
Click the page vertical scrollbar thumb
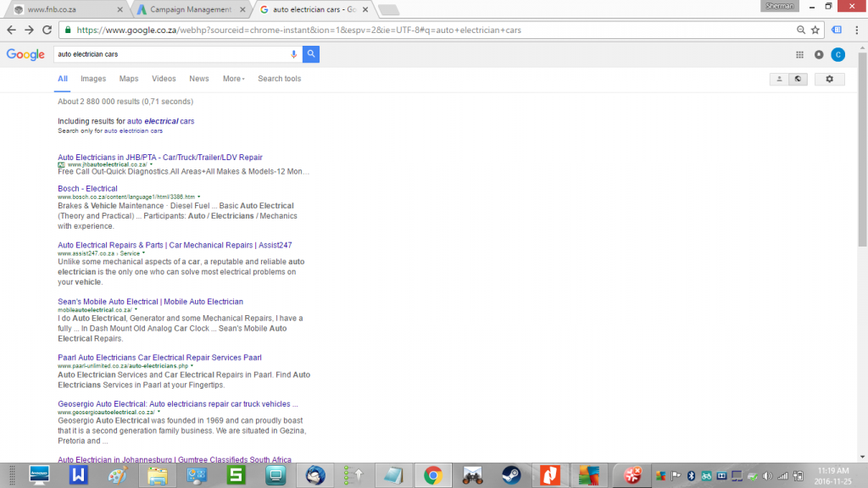pyautogui.click(x=862, y=149)
